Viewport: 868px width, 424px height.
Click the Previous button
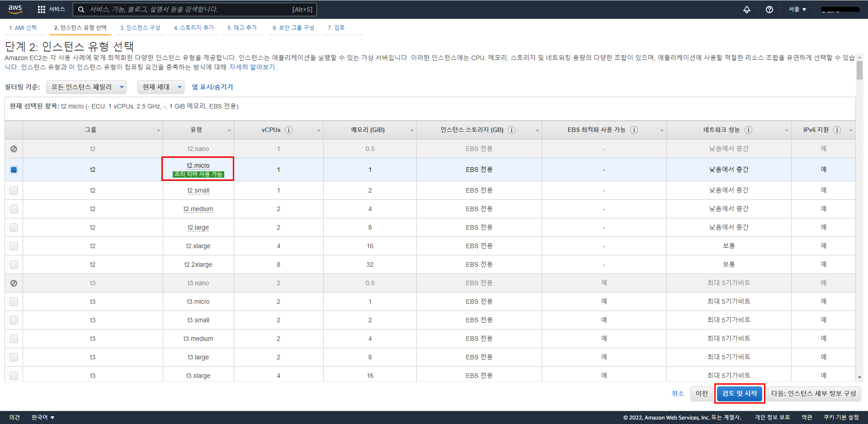pos(702,394)
